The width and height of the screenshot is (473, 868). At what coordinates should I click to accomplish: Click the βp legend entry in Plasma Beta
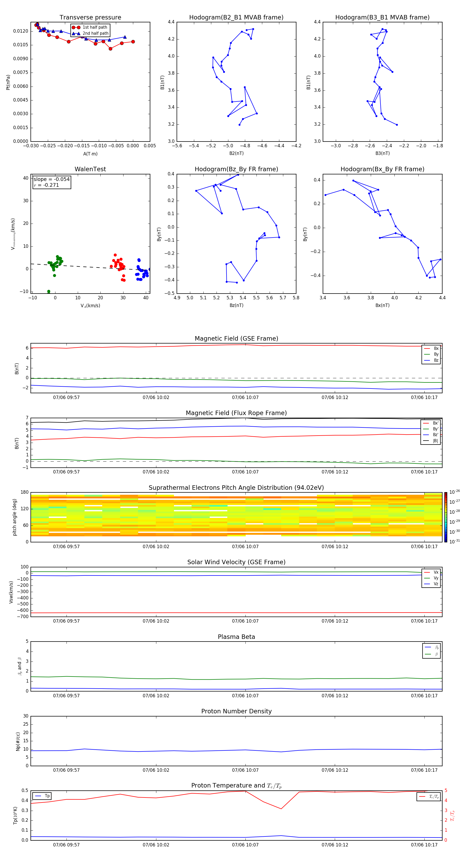coord(431,647)
